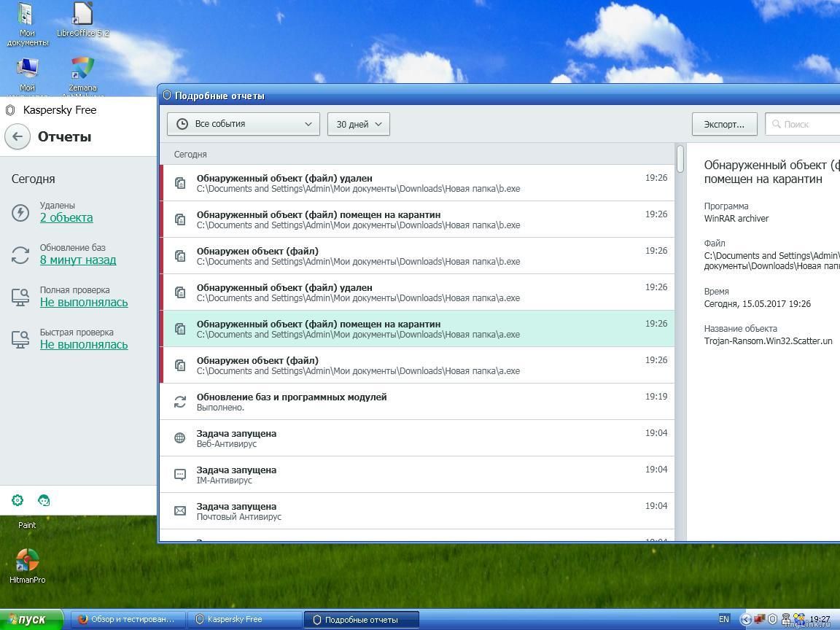Click the back arrow next to Отчеты
This screenshot has width=840, height=630.
17,136
